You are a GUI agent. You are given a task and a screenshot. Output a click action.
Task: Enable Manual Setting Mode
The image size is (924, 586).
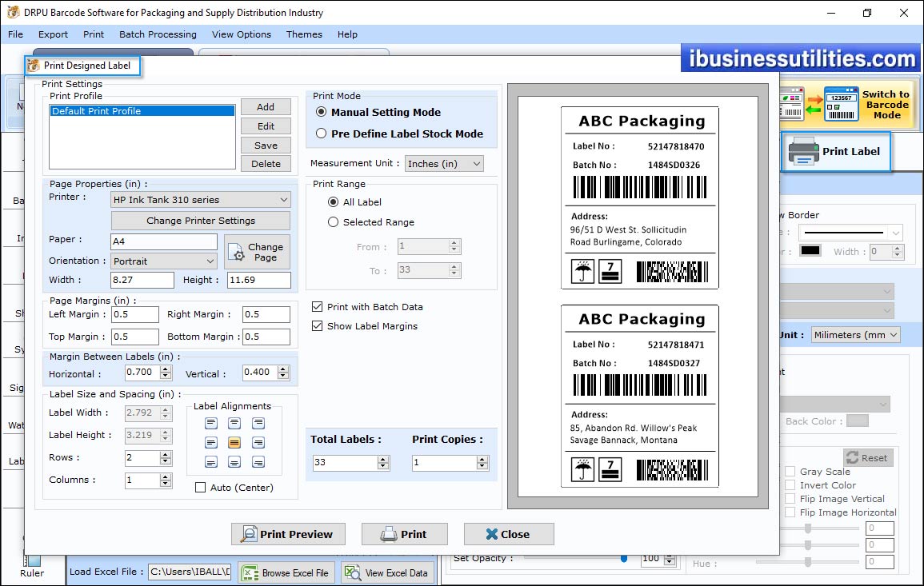tap(321, 112)
